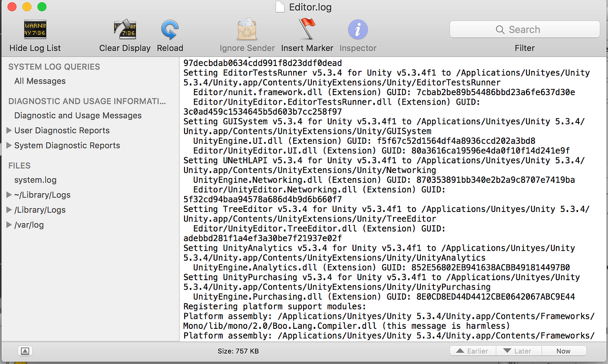Expand the /var/log folder
The image size is (608, 364).
click(x=9, y=225)
